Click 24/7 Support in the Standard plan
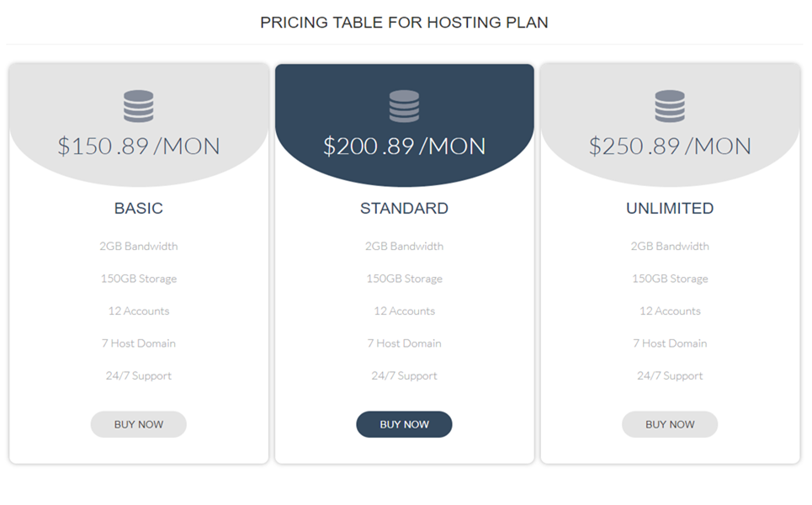The height and width of the screenshot is (505, 812). (x=404, y=375)
